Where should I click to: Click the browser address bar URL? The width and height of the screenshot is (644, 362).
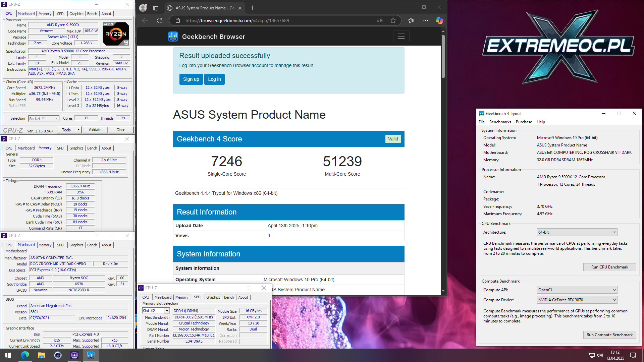pyautogui.click(x=237, y=20)
